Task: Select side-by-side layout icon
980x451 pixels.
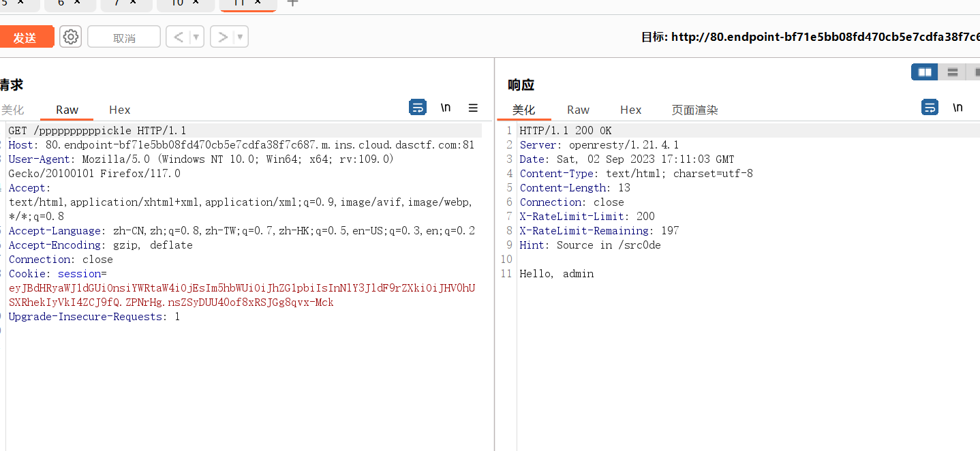Action: point(924,72)
